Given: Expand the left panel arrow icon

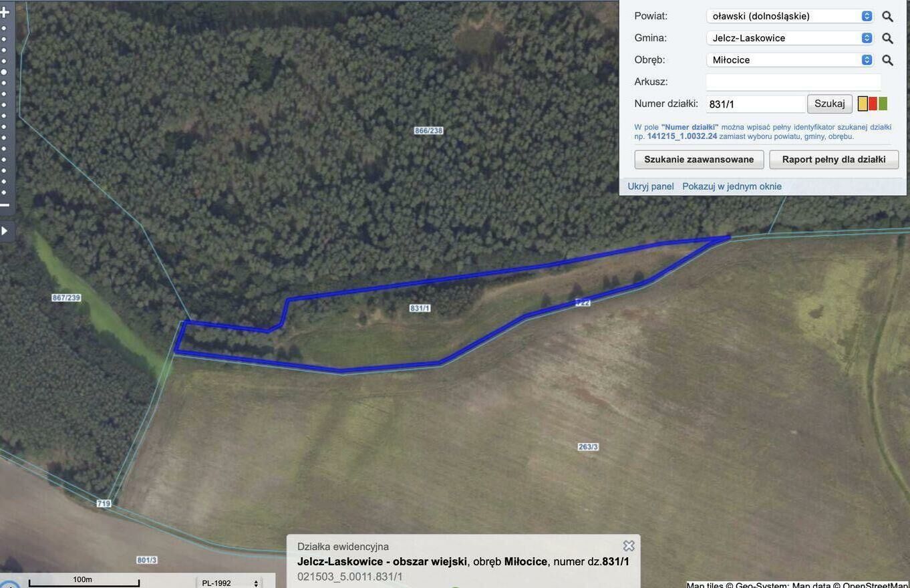Looking at the screenshot, I should (x=5, y=231).
